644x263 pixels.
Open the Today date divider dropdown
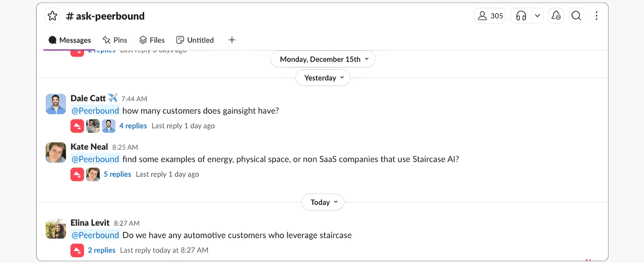pyautogui.click(x=322, y=202)
